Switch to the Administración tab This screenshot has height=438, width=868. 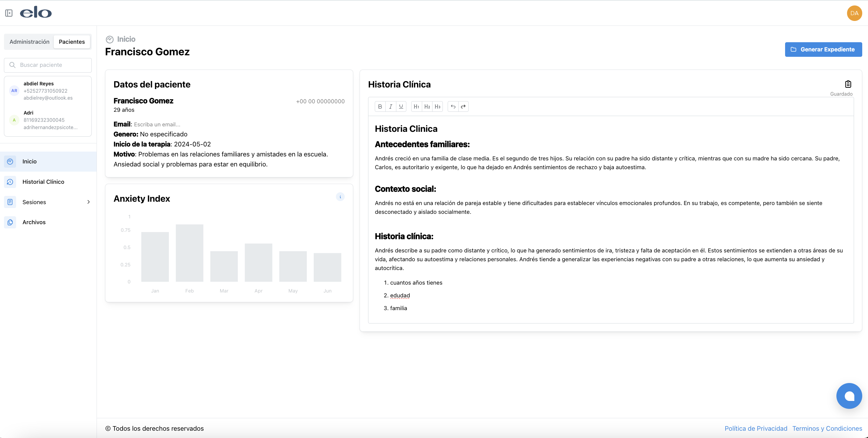point(29,42)
